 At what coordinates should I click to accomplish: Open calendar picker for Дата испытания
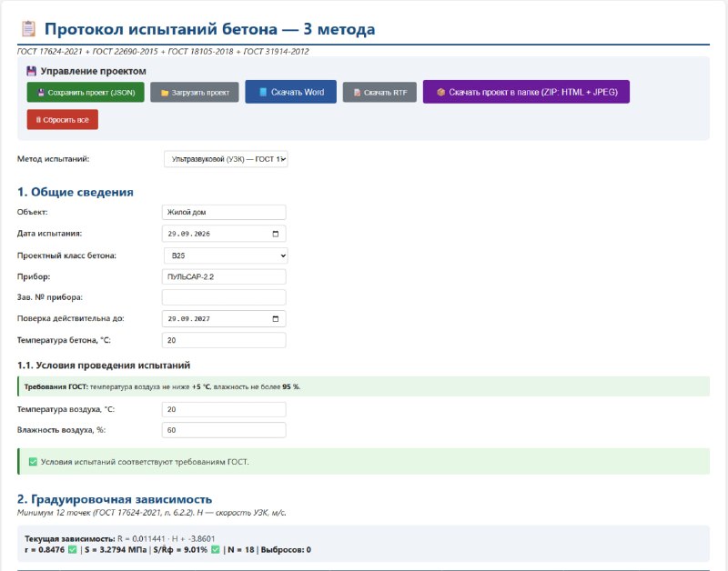276,234
